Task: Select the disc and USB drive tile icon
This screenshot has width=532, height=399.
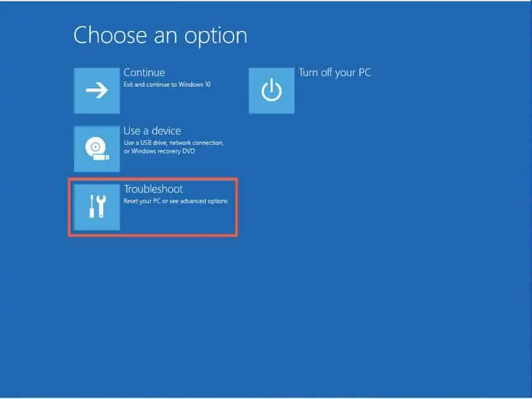Action: point(96,148)
